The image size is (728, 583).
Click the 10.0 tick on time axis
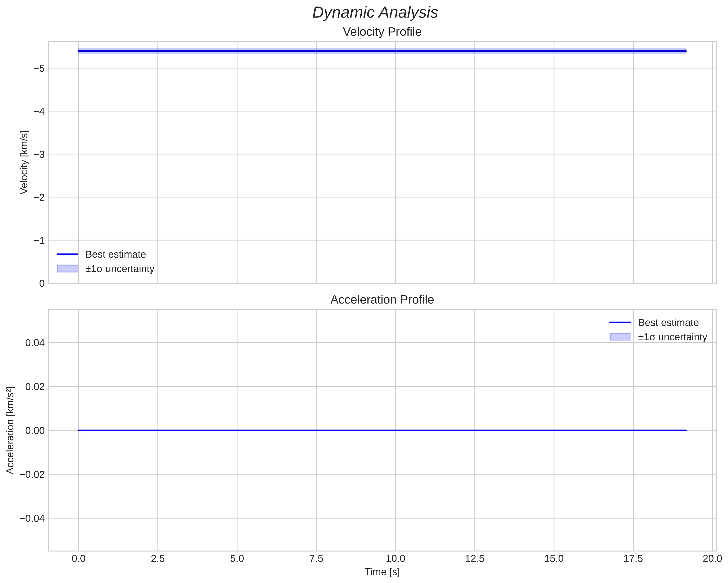pos(395,558)
